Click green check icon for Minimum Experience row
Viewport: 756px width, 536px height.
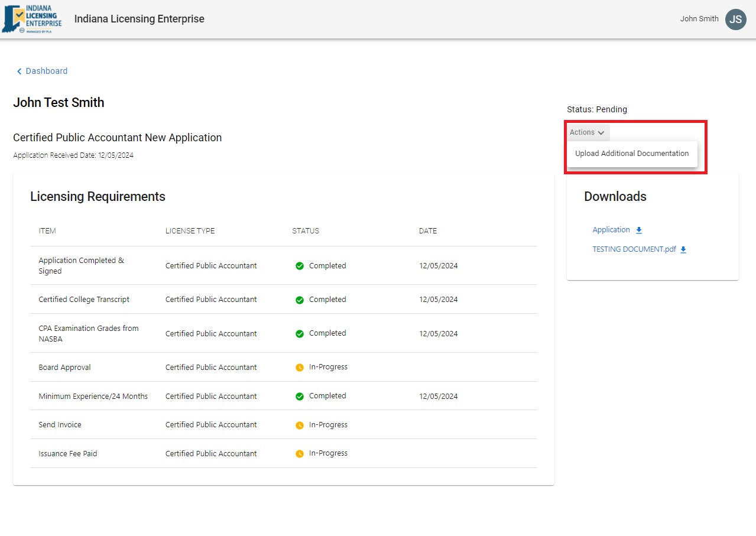pos(300,397)
